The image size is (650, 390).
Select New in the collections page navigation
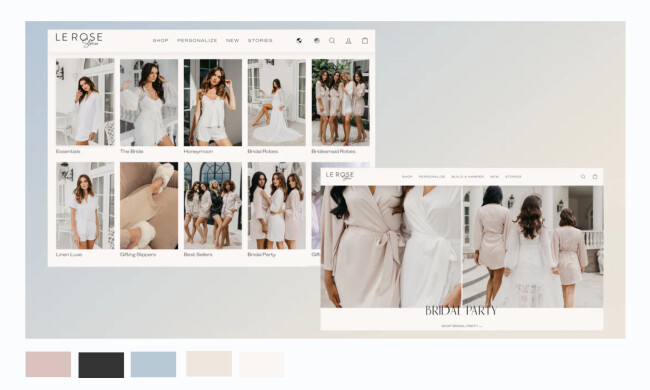[x=233, y=41]
